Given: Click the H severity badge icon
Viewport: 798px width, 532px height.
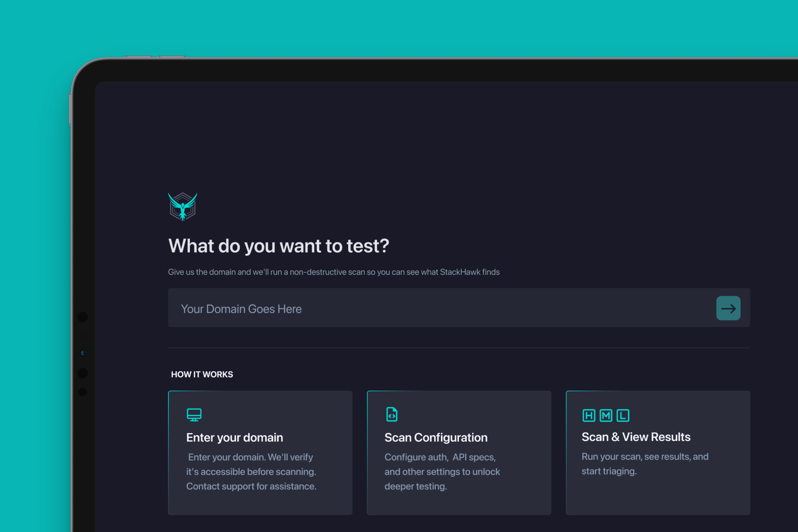Looking at the screenshot, I should 588,415.
